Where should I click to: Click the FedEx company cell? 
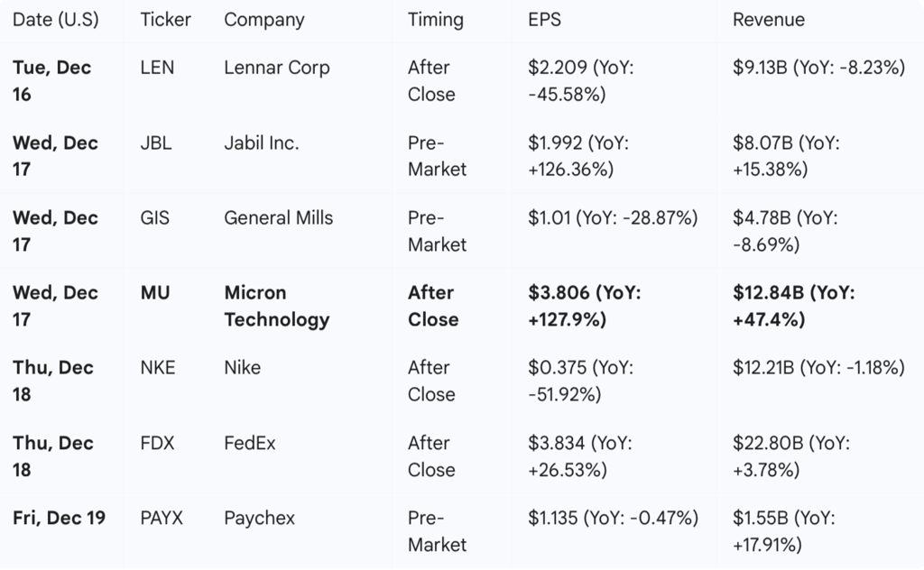(250, 443)
